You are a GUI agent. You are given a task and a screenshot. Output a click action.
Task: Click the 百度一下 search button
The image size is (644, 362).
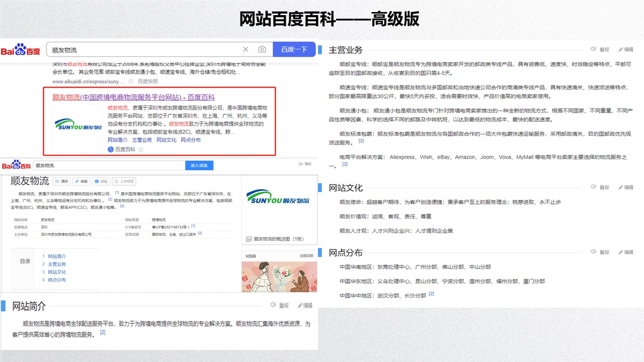coord(294,49)
